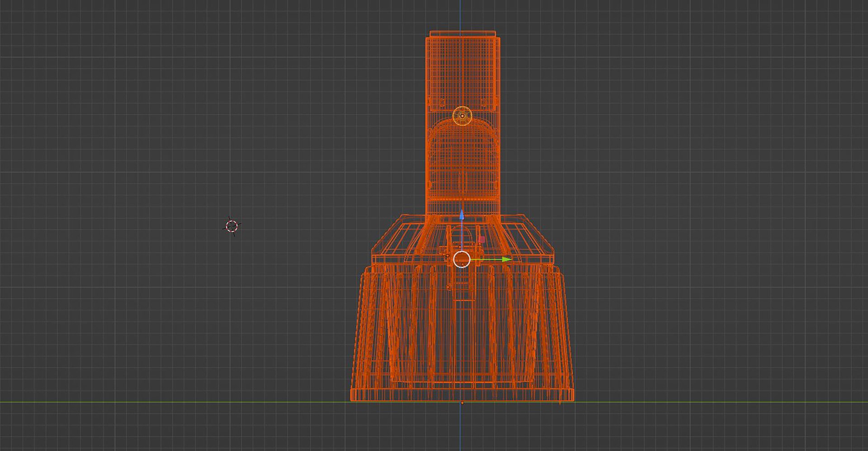Select the circular light object on the tower
868x451 pixels.
coord(462,116)
